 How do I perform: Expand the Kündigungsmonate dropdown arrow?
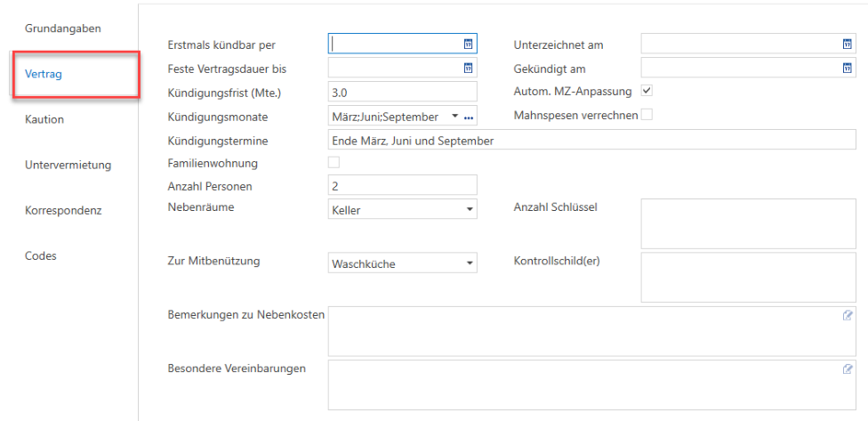tap(455, 117)
